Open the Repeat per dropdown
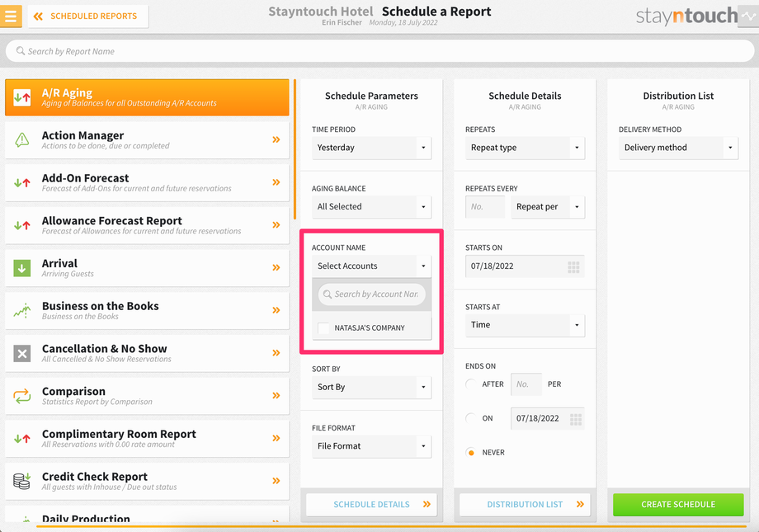This screenshot has height=532, width=759. click(x=548, y=207)
